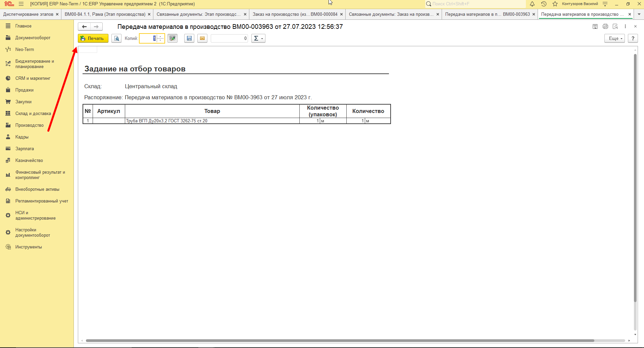
Task: Open the Главное section in the sidebar
Action: click(x=23, y=26)
